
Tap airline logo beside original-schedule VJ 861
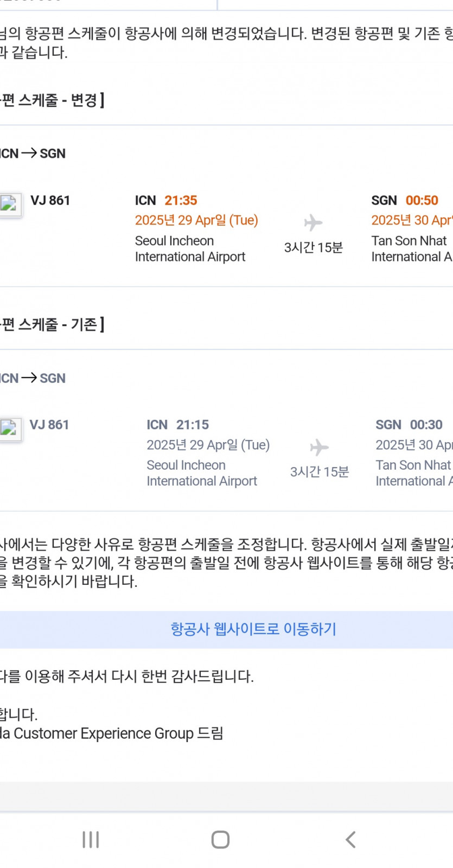[x=10, y=429]
